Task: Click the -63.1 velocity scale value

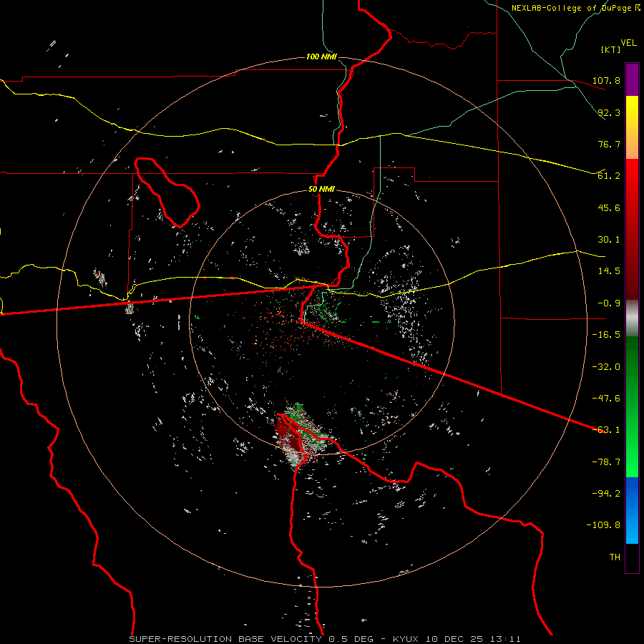Action: coord(606,429)
